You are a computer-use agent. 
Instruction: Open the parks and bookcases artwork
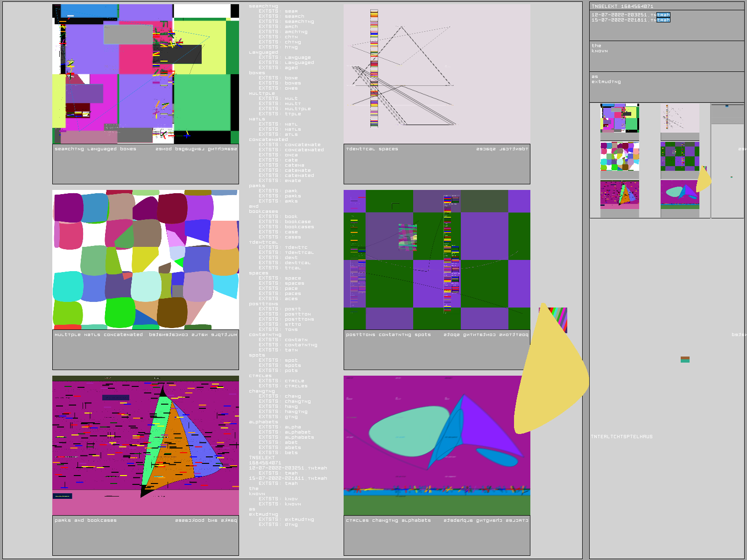(145, 445)
